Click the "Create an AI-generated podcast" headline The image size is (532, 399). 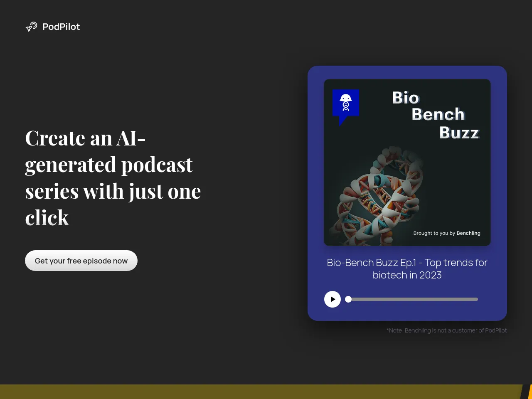(113, 178)
